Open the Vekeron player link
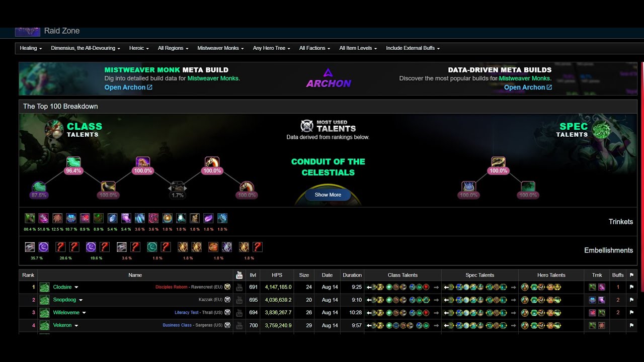The height and width of the screenshot is (362, 644). tap(62, 325)
